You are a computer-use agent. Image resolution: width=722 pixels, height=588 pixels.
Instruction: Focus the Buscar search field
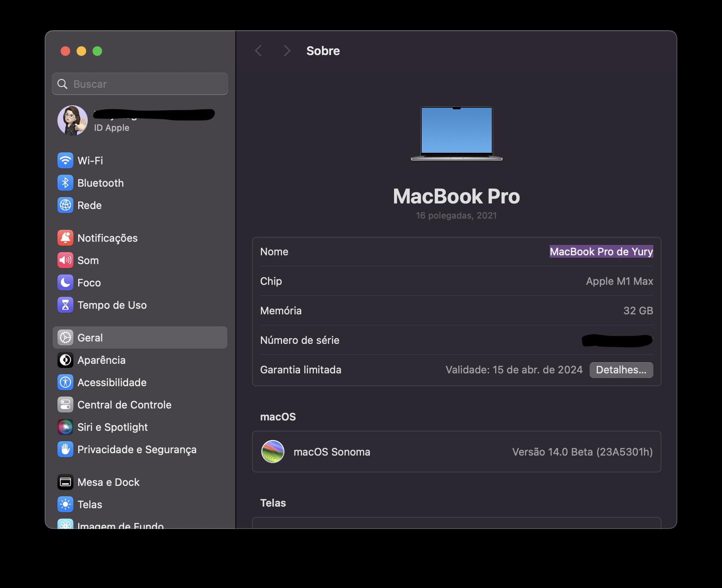click(140, 84)
